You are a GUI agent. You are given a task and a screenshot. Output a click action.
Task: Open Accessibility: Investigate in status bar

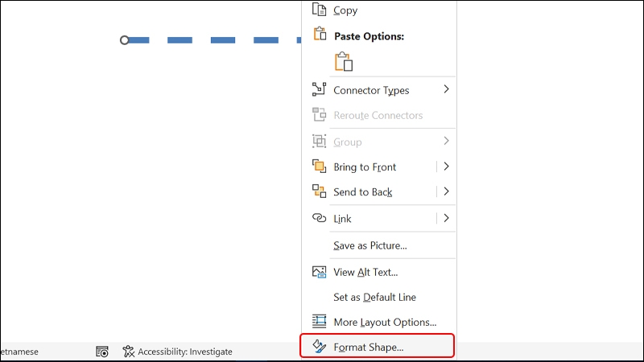[177, 352]
